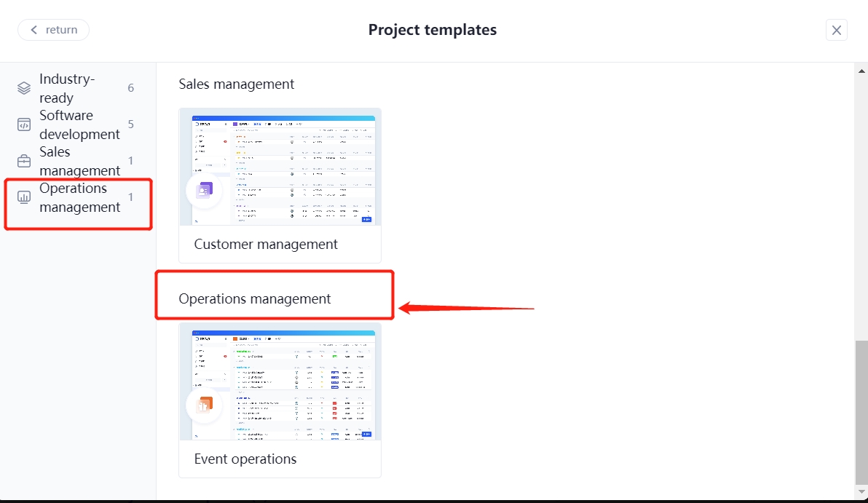
Task: Select the bar chart icon beside Operations management
Action: pos(23,197)
